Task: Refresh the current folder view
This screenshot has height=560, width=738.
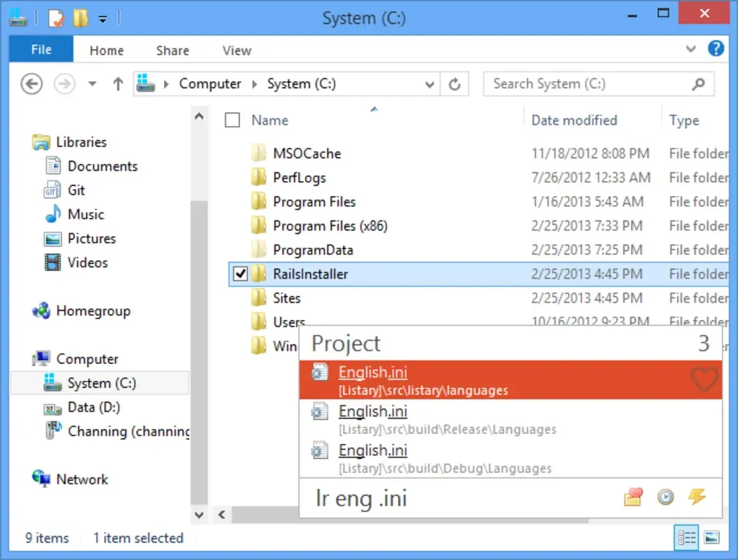Action: [454, 83]
